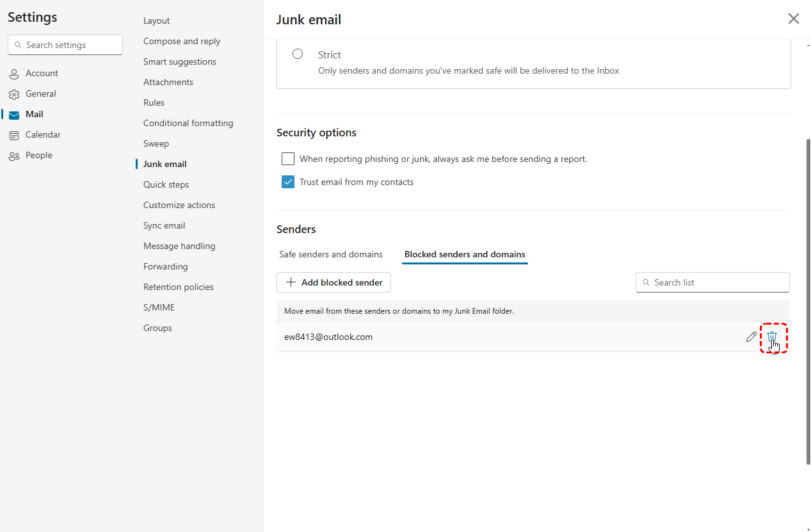The height and width of the screenshot is (532, 811).
Task: Click the General gear icon
Action: [x=14, y=94]
